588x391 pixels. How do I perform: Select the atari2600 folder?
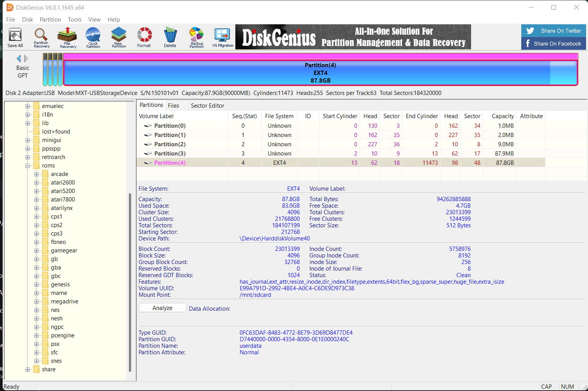coord(63,183)
